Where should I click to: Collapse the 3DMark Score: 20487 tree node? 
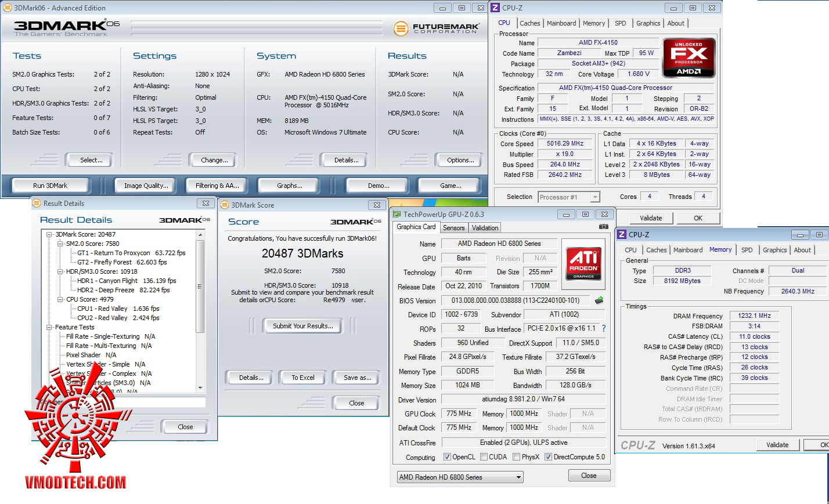50,234
